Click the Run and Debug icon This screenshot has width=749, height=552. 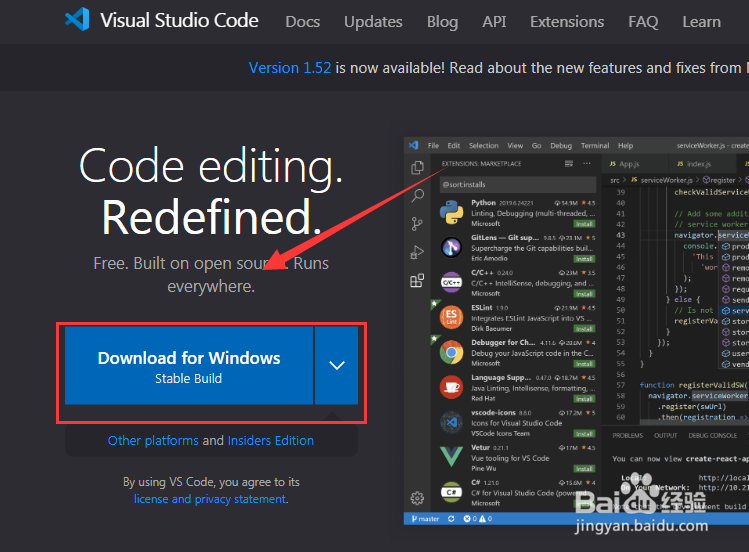coord(417,252)
